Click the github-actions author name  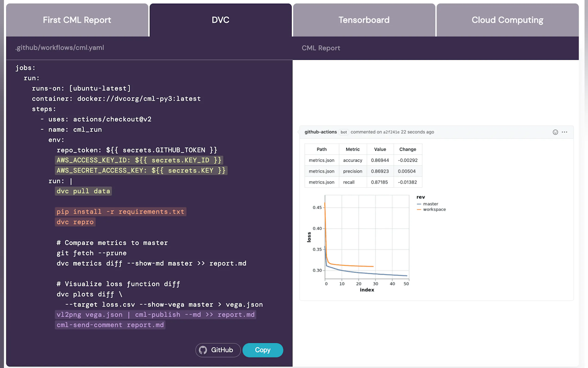[320, 132]
